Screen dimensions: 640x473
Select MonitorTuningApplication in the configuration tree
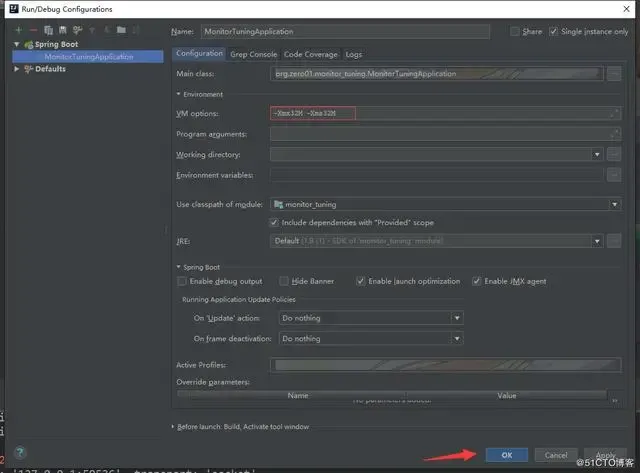point(88,57)
